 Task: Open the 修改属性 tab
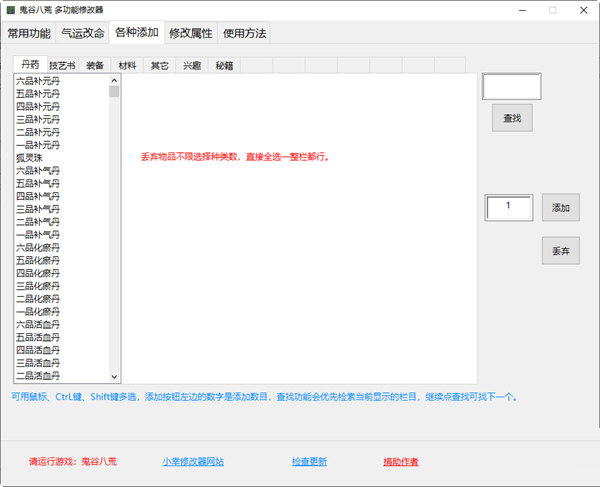coord(191,33)
